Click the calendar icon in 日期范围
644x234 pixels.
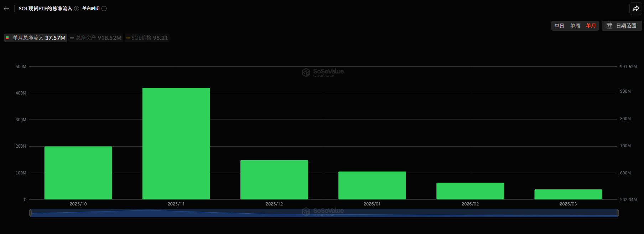609,26
